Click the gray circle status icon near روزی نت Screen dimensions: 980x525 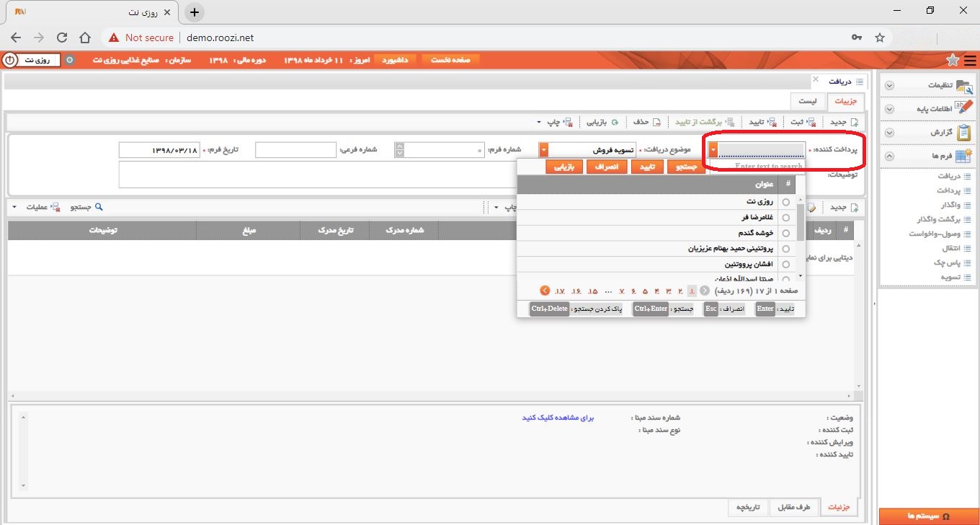coord(70,60)
